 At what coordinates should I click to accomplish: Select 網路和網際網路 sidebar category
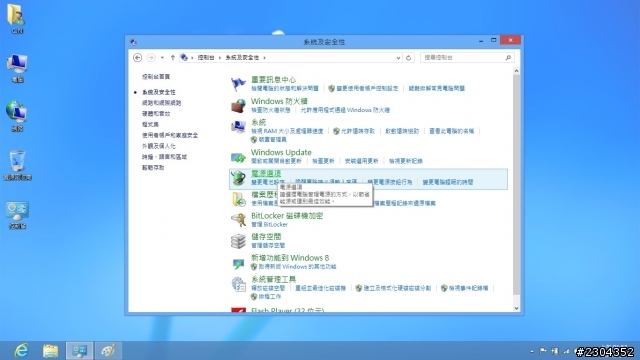[x=162, y=103]
